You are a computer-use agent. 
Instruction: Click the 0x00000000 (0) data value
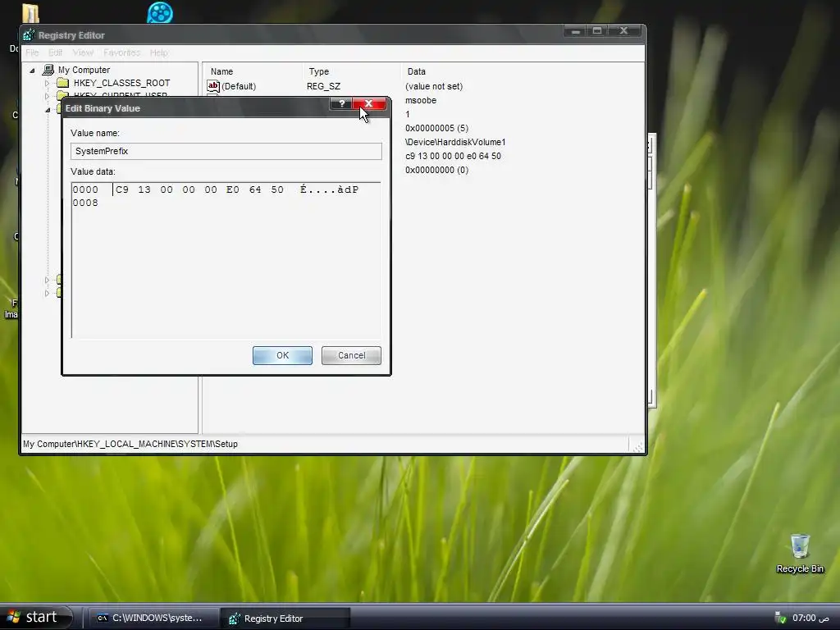[436, 170]
